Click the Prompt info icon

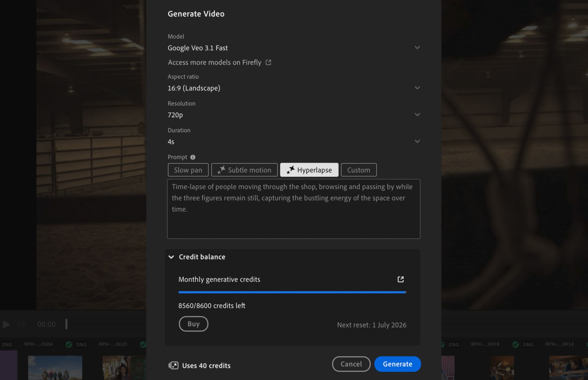pyautogui.click(x=193, y=157)
